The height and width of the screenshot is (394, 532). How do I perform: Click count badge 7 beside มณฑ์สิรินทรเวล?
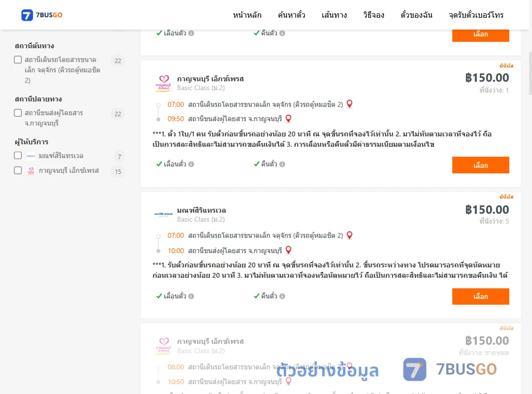[119, 157]
